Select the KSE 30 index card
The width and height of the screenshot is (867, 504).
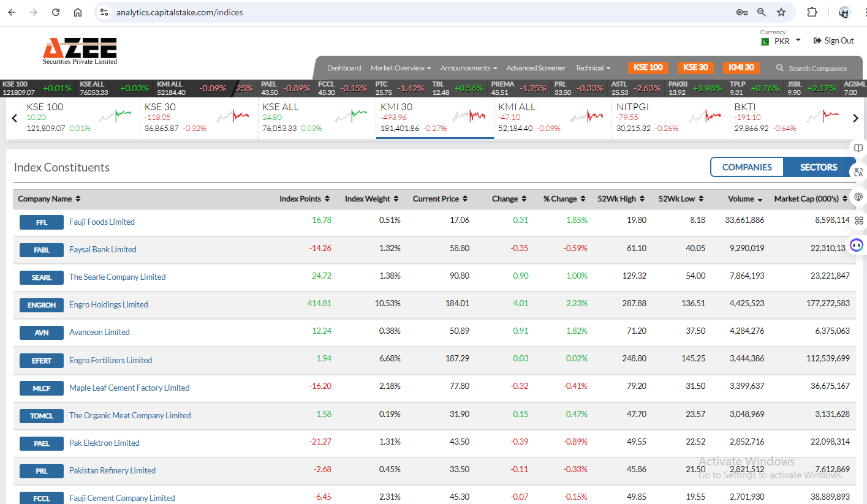coord(199,118)
